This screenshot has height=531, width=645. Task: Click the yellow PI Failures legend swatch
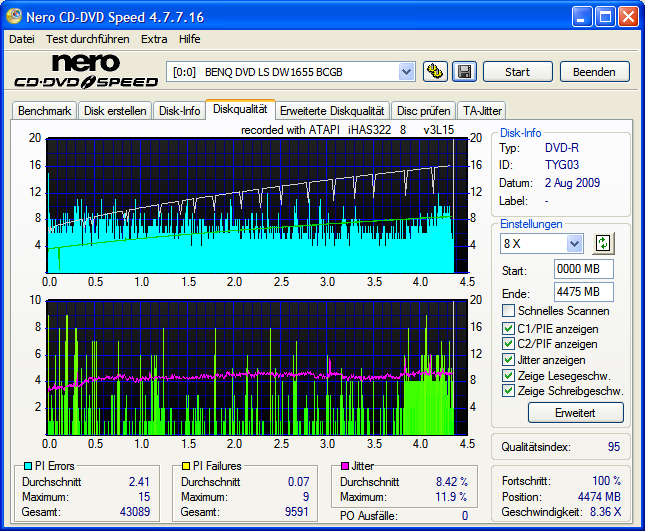186,466
